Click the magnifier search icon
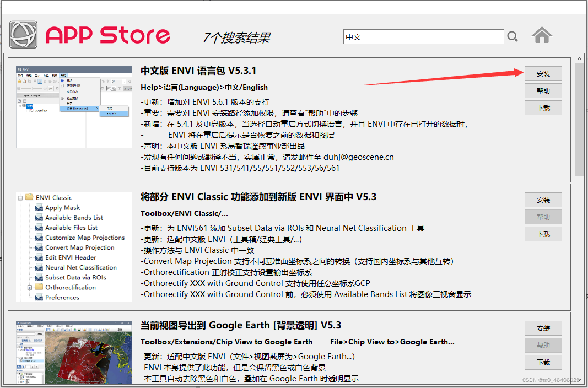The image size is (588, 388). pyautogui.click(x=513, y=36)
